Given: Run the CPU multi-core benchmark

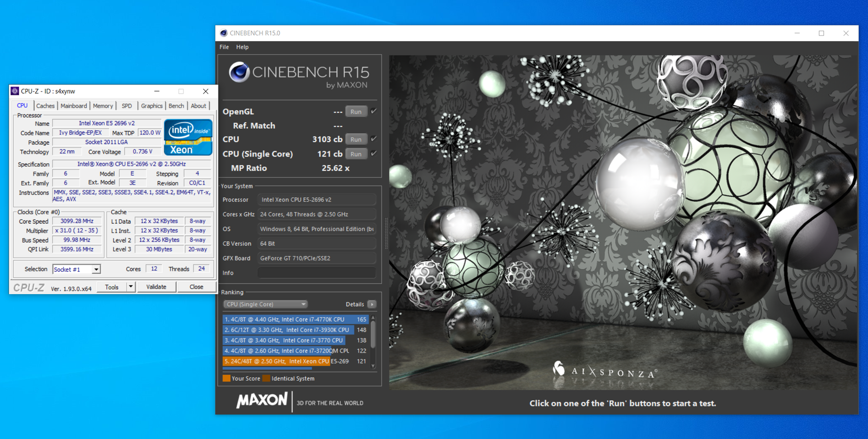Looking at the screenshot, I should point(356,139).
